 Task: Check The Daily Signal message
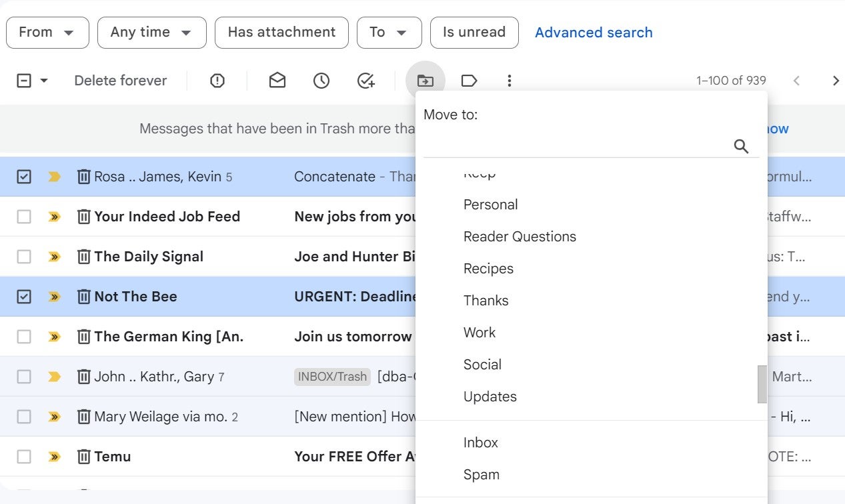click(24, 257)
